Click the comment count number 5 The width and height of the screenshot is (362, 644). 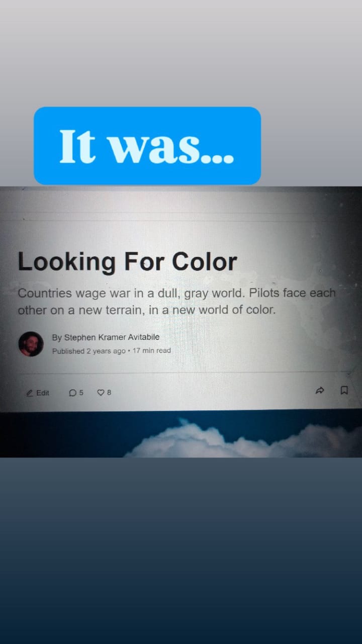tap(81, 393)
